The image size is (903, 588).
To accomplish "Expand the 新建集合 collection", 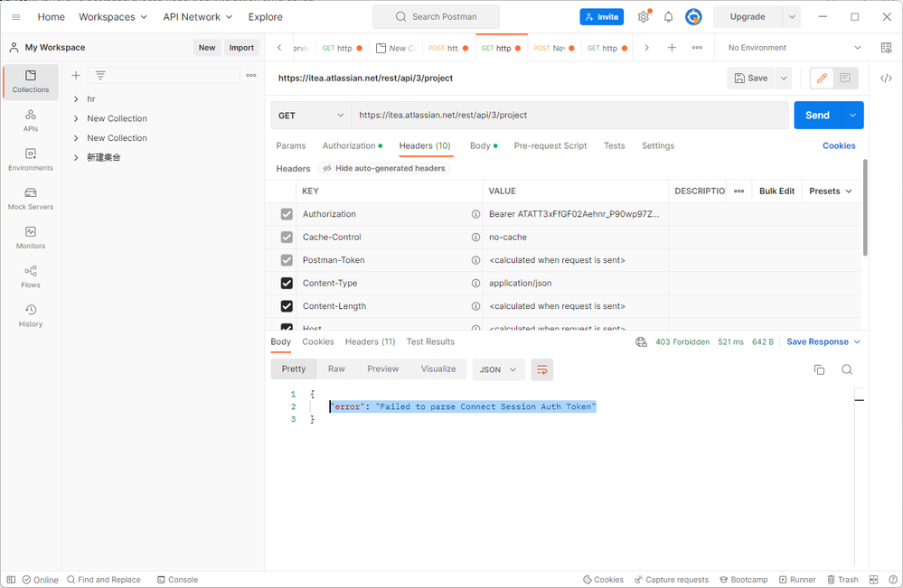I will 76,158.
